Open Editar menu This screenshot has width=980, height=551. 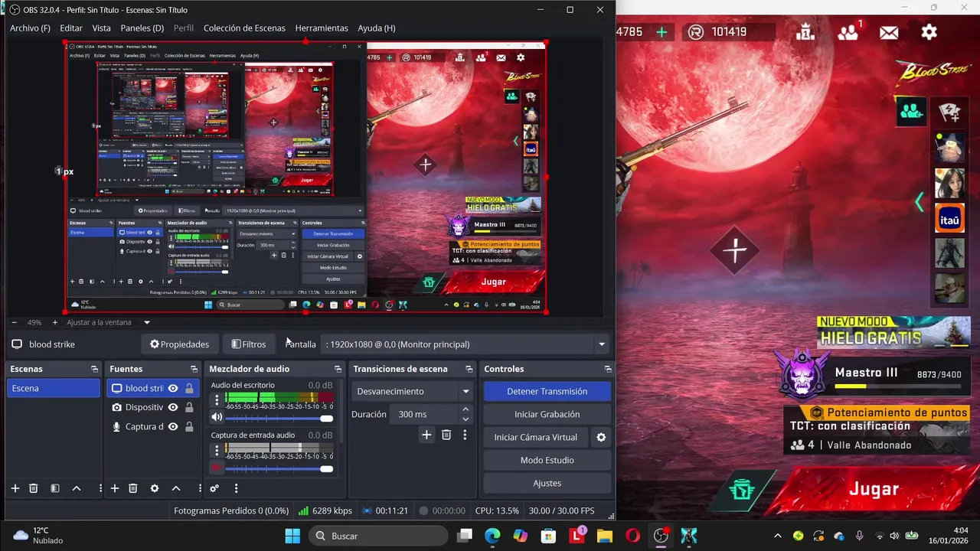click(71, 28)
